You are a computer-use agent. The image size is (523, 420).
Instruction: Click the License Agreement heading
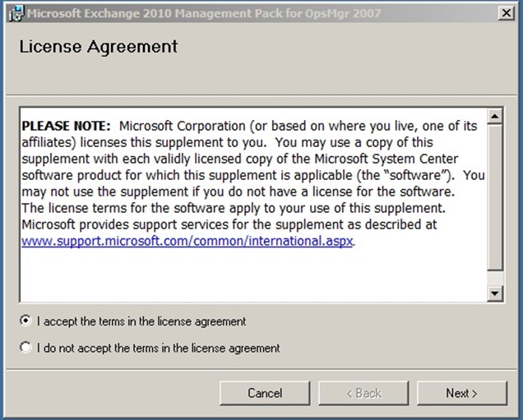[x=99, y=46]
